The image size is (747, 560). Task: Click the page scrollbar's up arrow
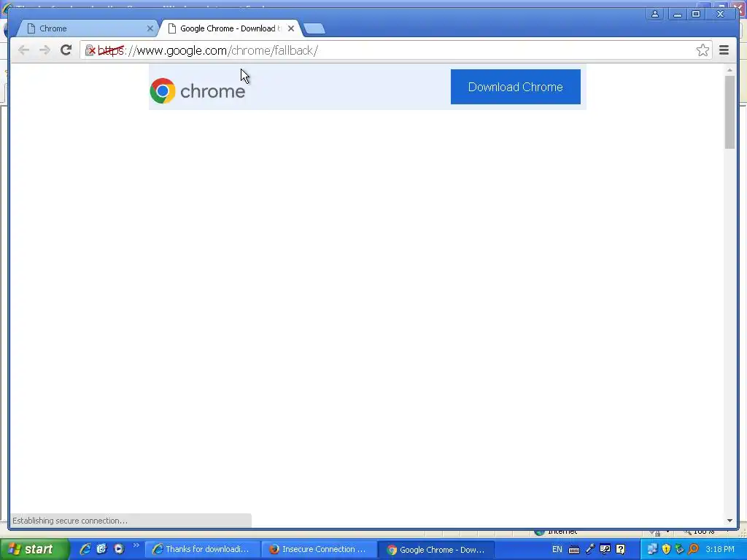(x=729, y=70)
